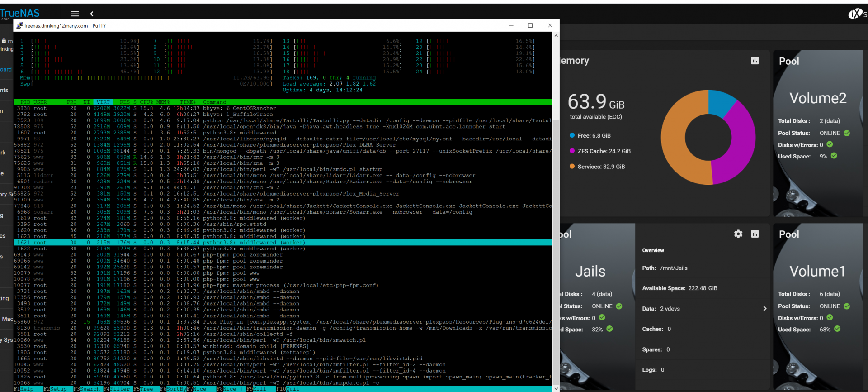Click Jails Available Space 222.48 GiB text
Screen dimensions: 868x392
679,288
